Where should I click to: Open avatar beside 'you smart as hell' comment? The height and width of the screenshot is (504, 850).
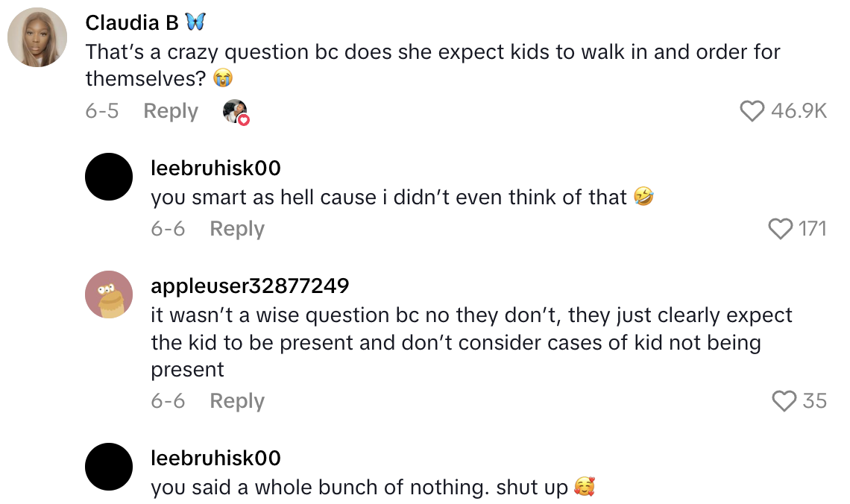tap(109, 177)
